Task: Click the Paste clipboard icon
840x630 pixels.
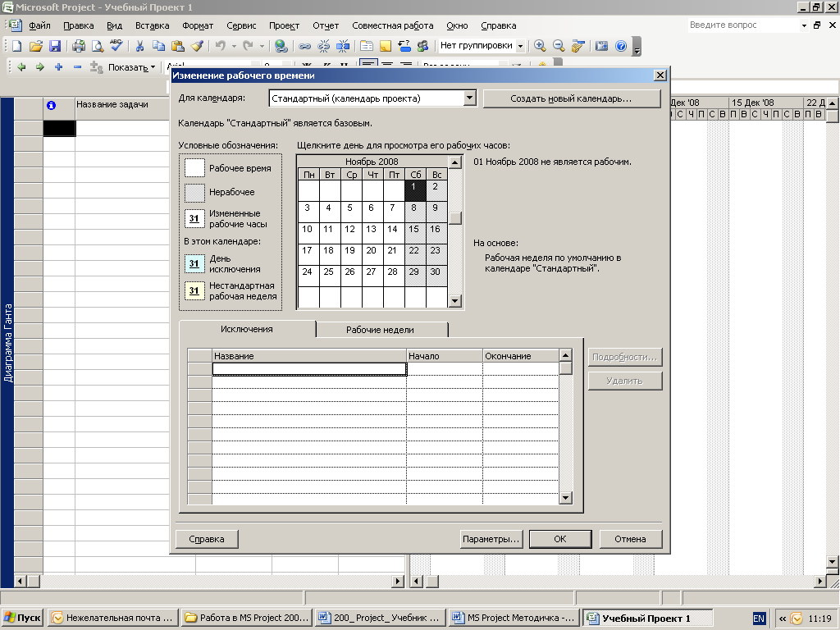Action: (x=177, y=46)
